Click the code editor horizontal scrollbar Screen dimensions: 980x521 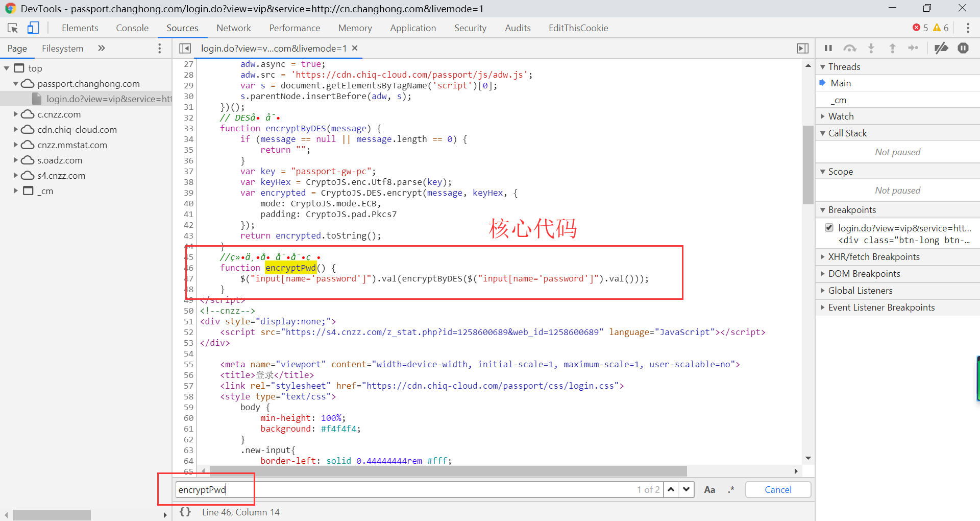[448, 471]
